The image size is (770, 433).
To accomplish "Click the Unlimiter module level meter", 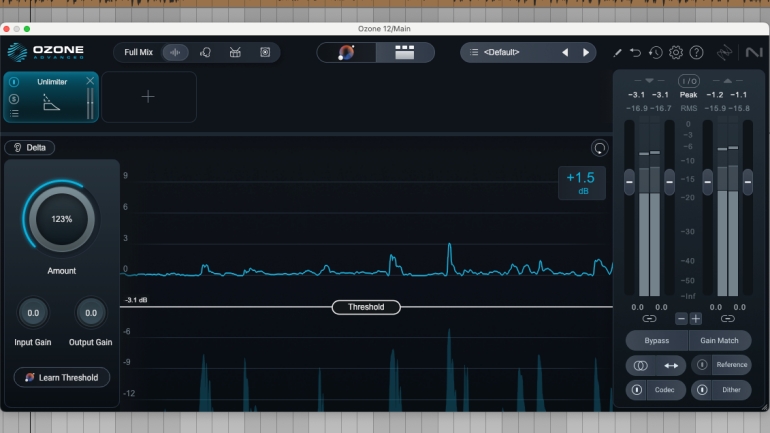I will (x=90, y=104).
